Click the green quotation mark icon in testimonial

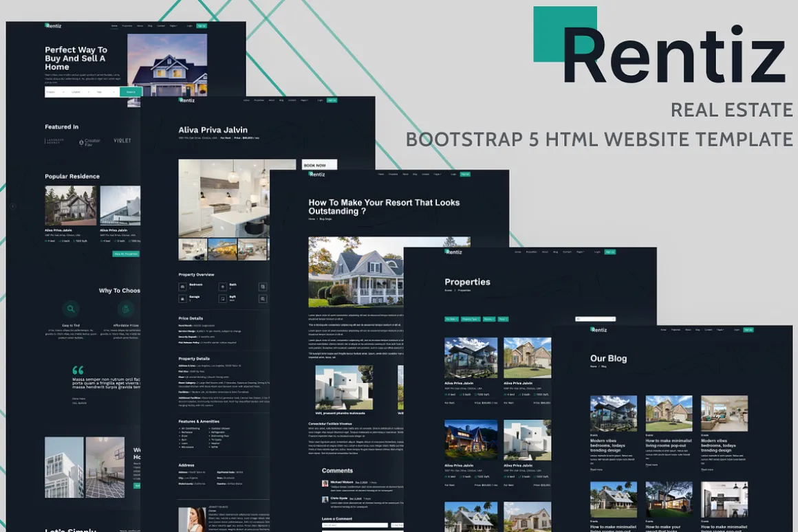(78, 370)
